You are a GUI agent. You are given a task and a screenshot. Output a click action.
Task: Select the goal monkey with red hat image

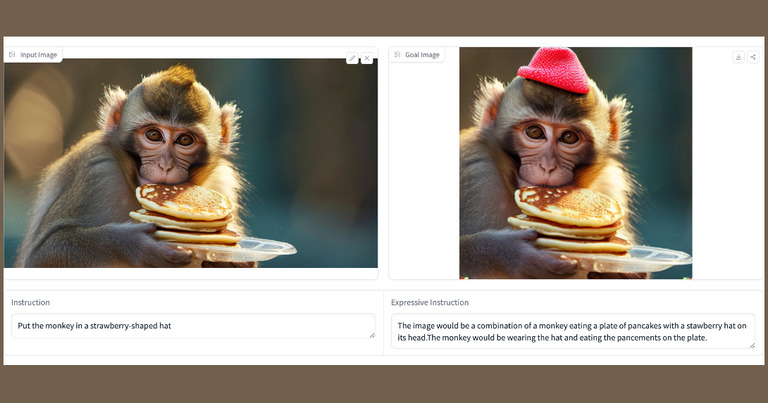(576, 163)
